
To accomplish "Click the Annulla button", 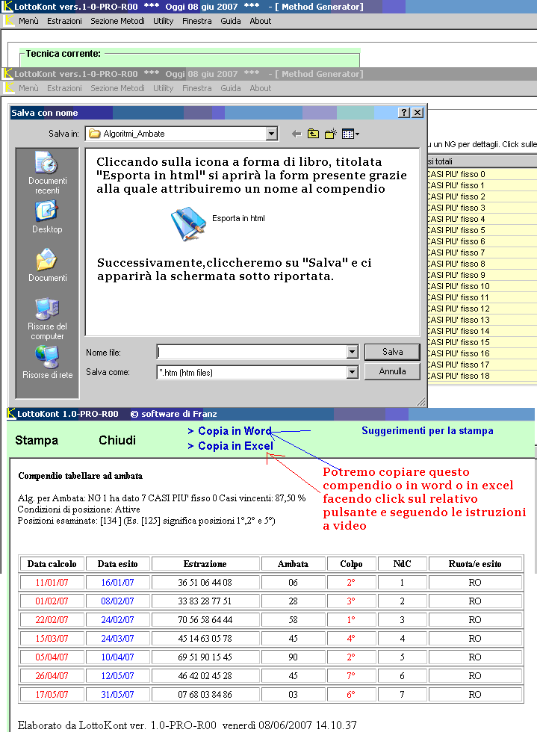I will (x=392, y=371).
